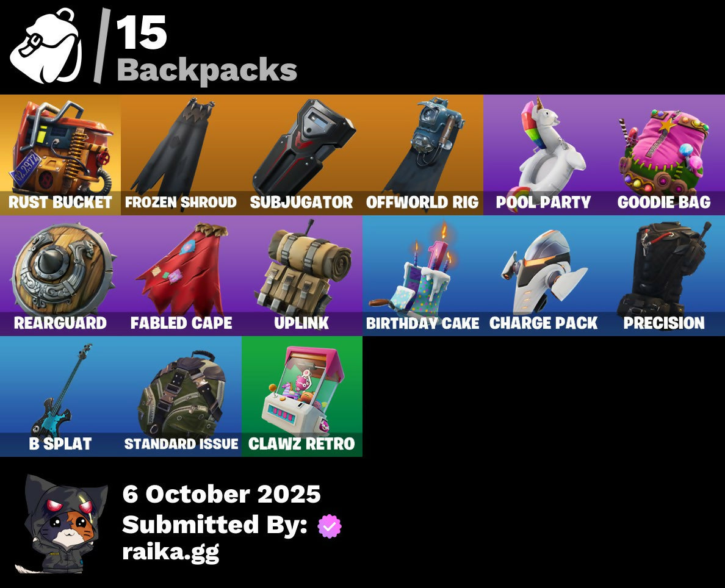
Task: Choose the red Fabled Cape
Action: coord(181,276)
